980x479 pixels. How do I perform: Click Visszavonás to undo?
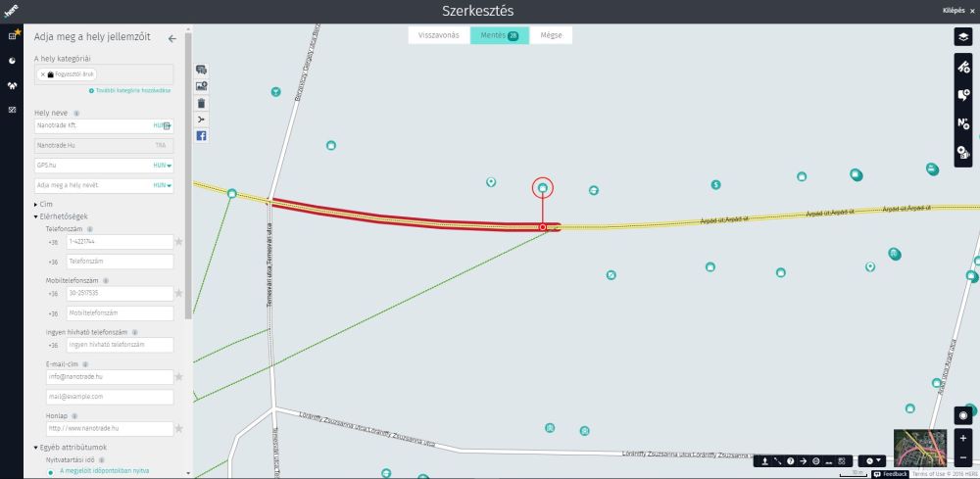(x=439, y=35)
